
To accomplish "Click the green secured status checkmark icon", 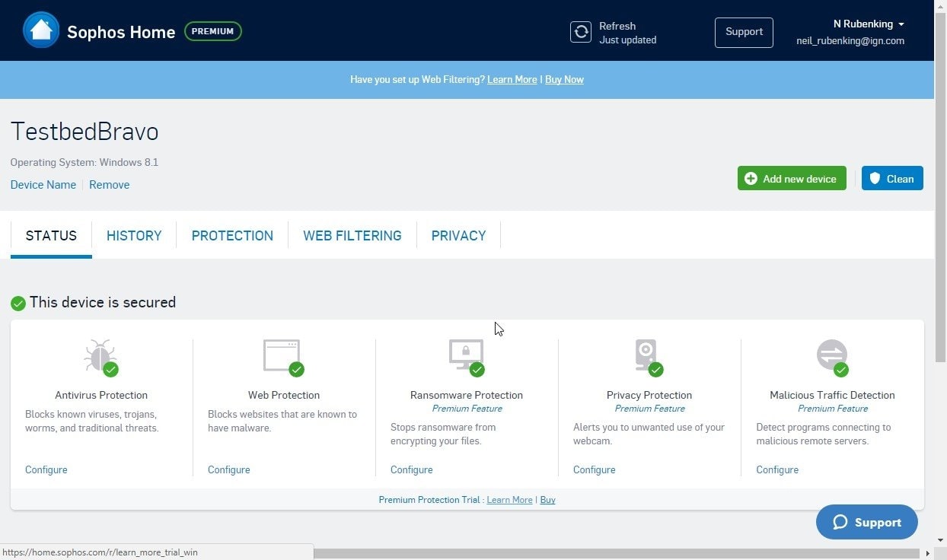I will pos(18,304).
